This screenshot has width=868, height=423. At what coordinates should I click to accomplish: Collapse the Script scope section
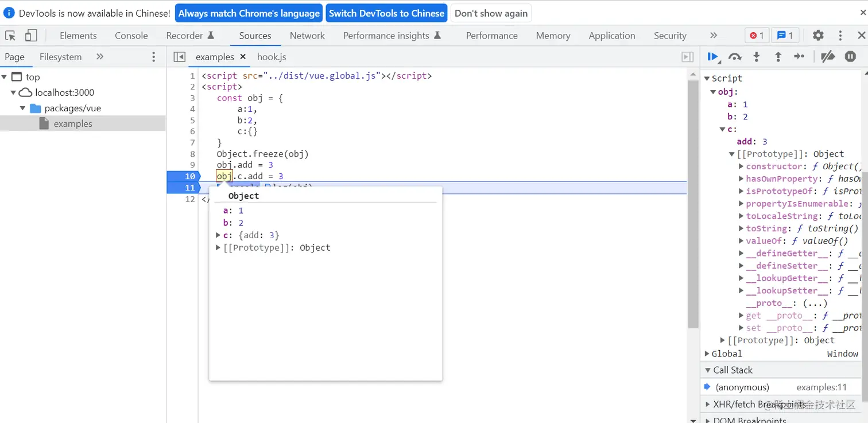(x=707, y=78)
